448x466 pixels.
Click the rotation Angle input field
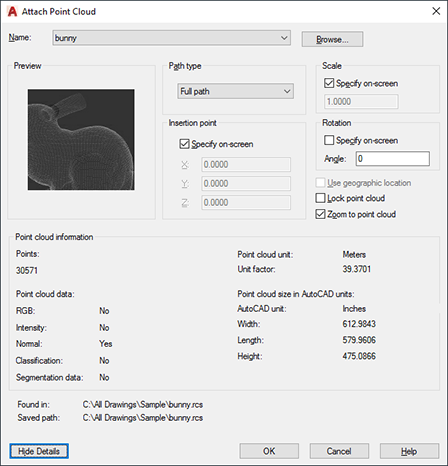tap(393, 159)
